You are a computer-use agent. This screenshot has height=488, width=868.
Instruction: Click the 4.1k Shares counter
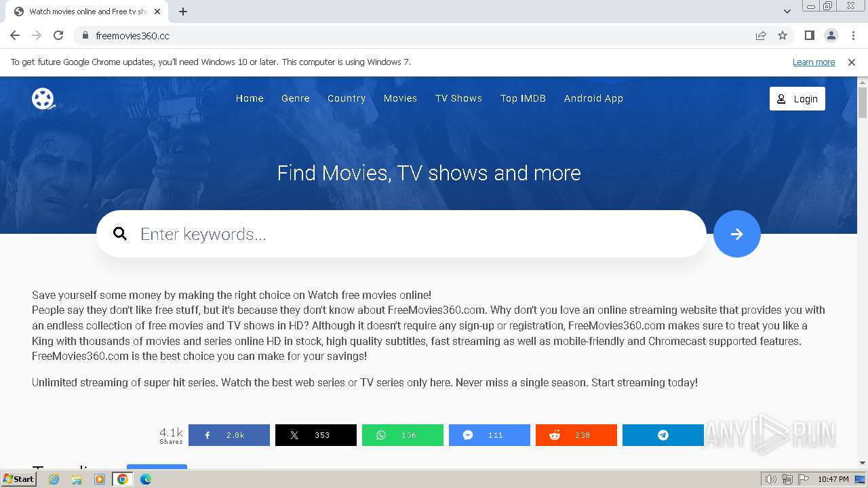coord(171,435)
